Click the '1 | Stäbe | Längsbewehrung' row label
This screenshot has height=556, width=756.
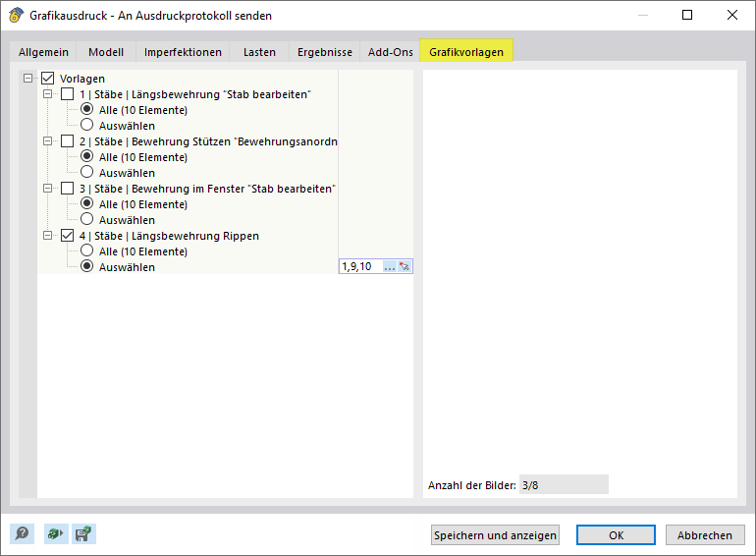pyautogui.click(x=195, y=94)
